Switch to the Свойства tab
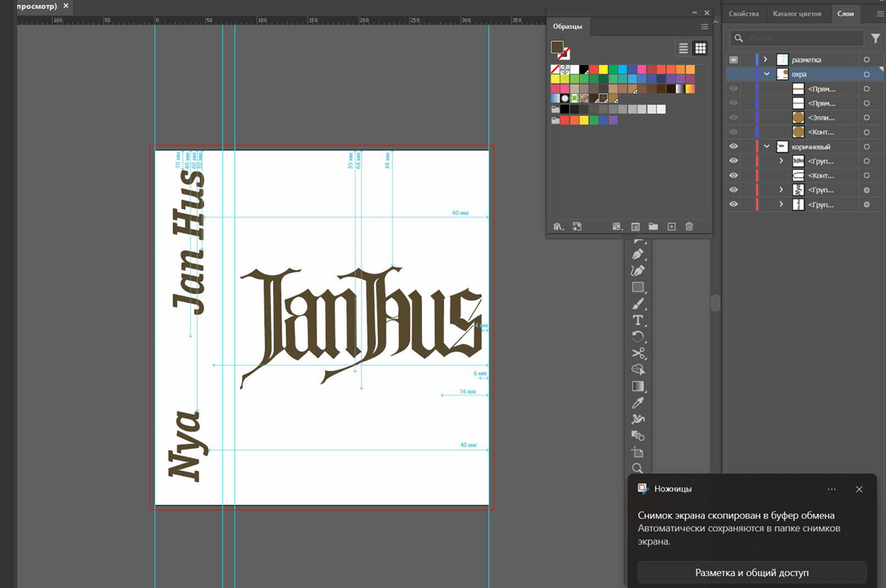The height and width of the screenshot is (588, 886). (744, 13)
